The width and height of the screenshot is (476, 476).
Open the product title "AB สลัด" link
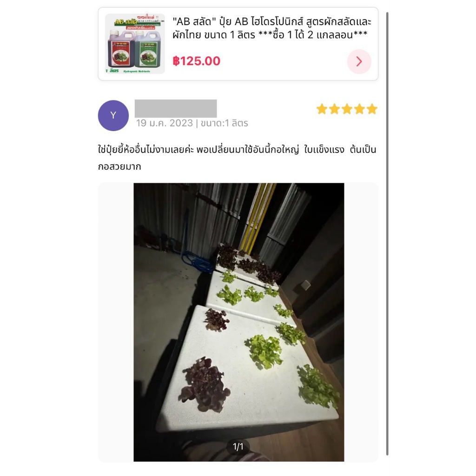[271, 28]
